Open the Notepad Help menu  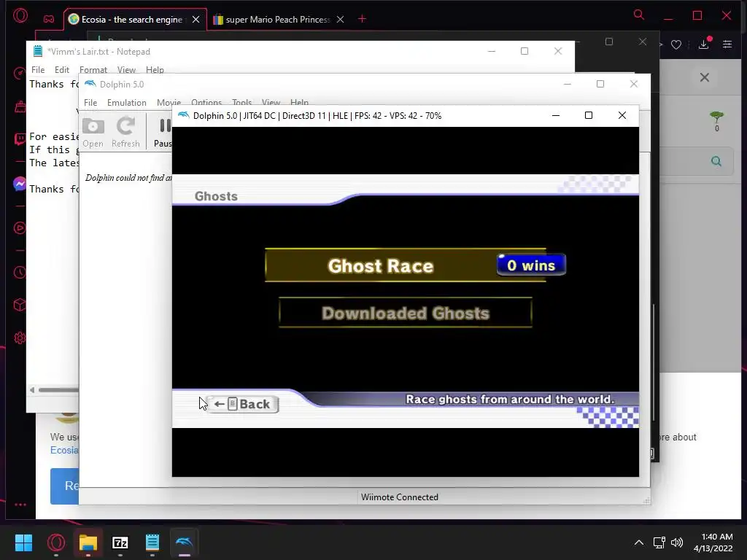[155, 70]
